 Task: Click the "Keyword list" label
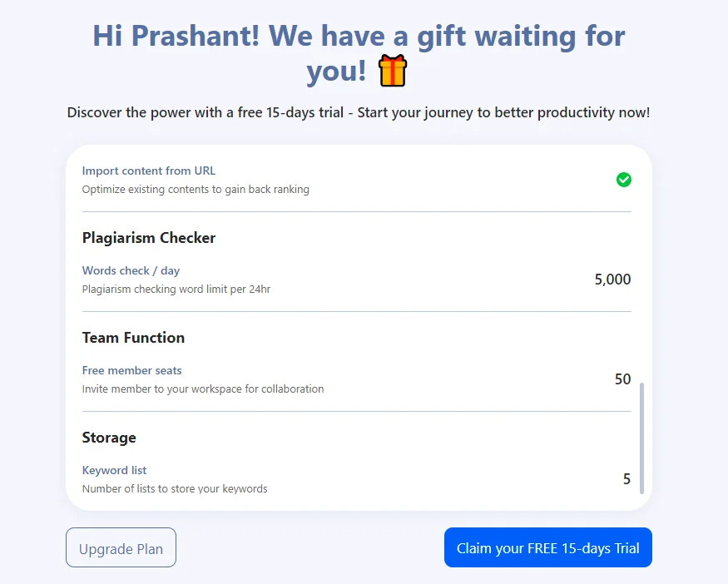pos(114,470)
